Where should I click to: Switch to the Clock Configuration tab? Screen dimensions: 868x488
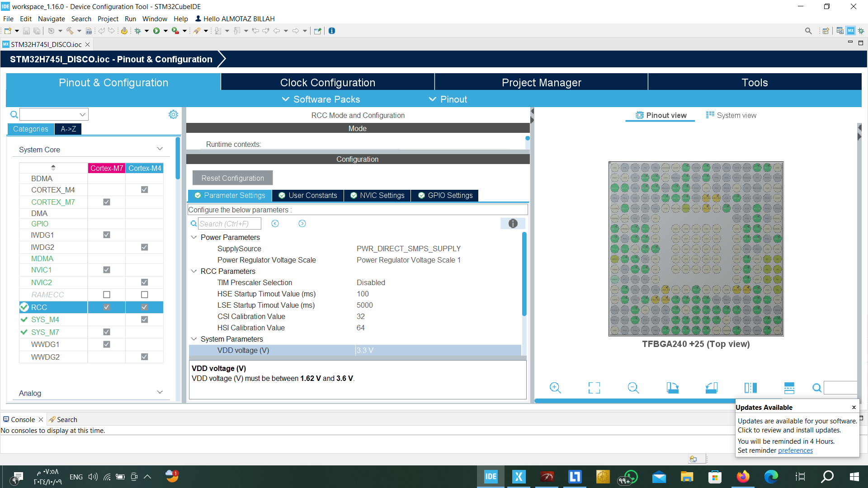point(327,82)
